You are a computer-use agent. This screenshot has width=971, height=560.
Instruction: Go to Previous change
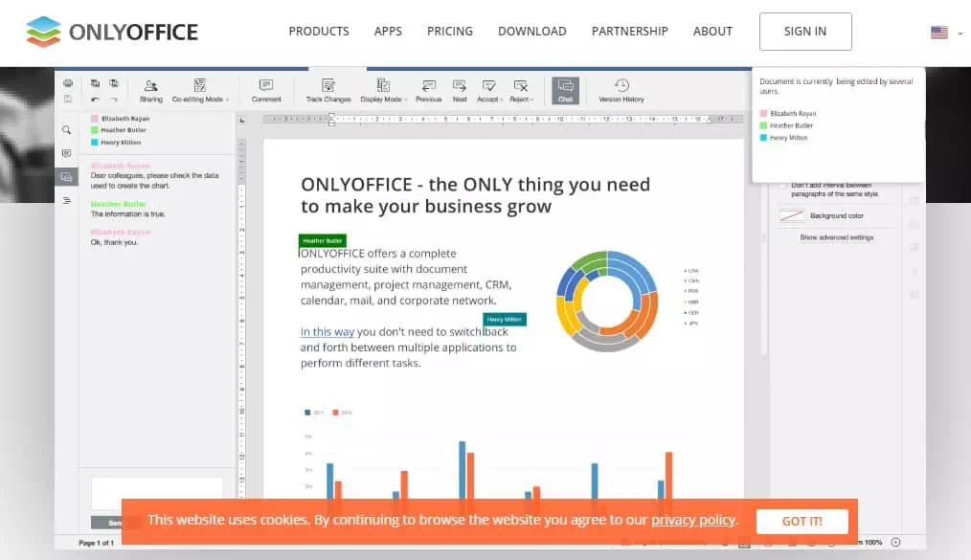429,90
